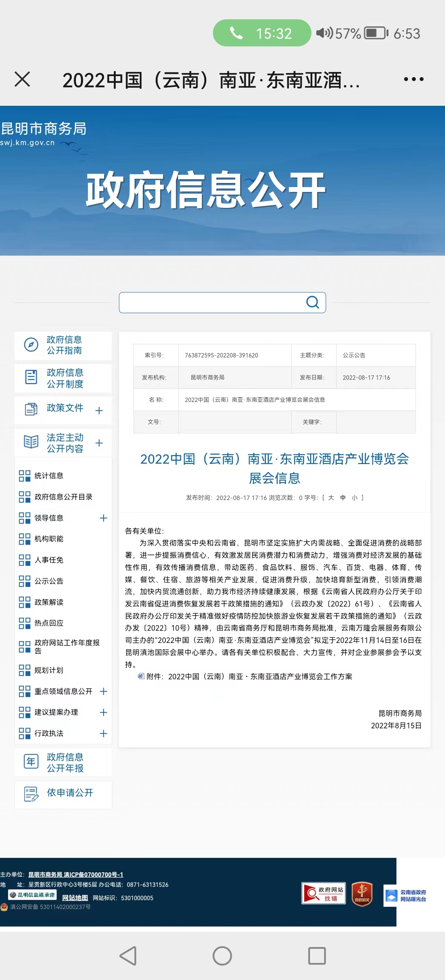This screenshot has height=980, width=445.
Task: Expand the 领导信息 submenu
Action: (103, 518)
